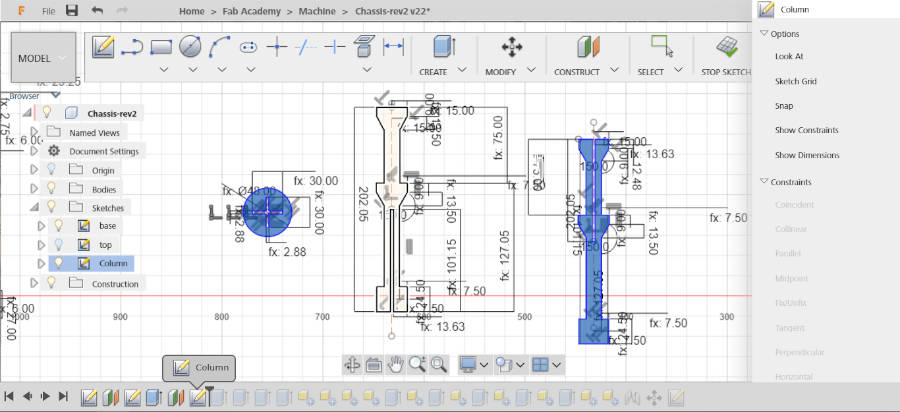Select the base sketch in browser
This screenshot has height=412, width=900.
tap(107, 226)
